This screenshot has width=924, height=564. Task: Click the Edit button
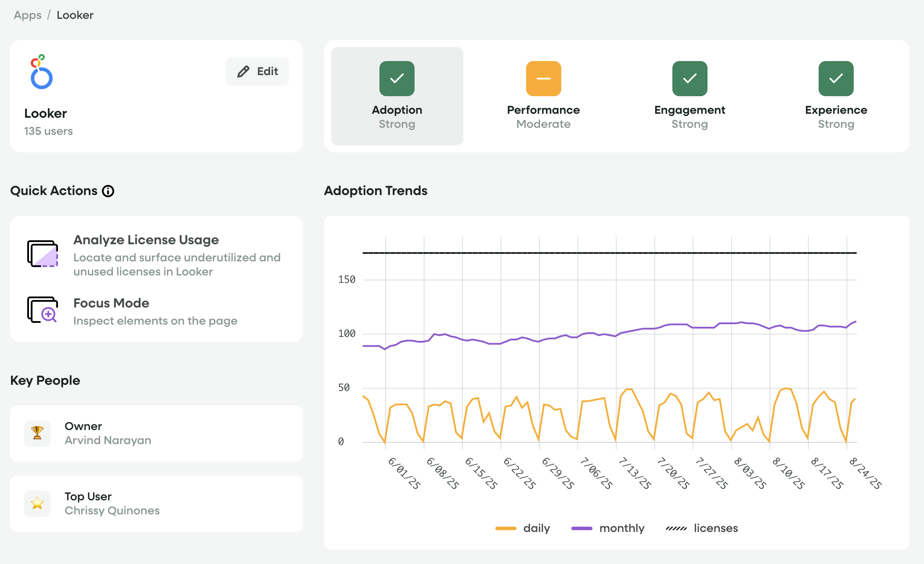(x=257, y=72)
